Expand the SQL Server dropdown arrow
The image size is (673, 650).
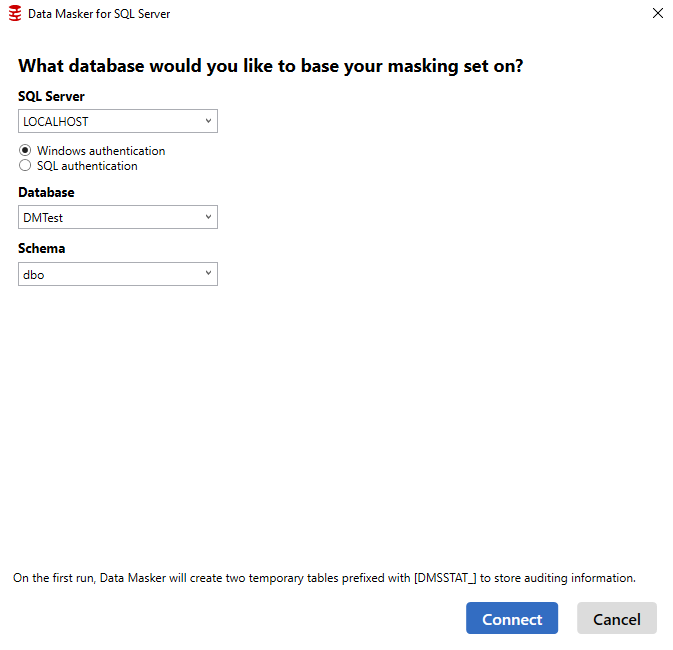[x=208, y=121]
